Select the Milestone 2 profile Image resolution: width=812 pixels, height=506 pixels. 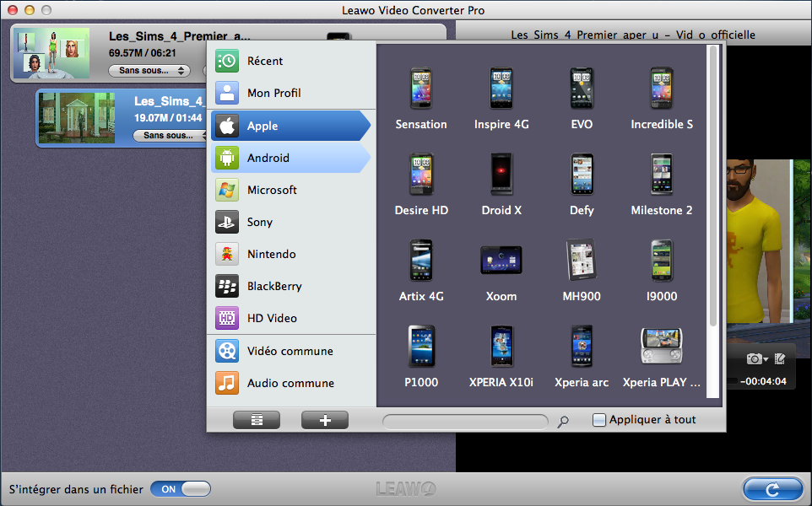661,184
